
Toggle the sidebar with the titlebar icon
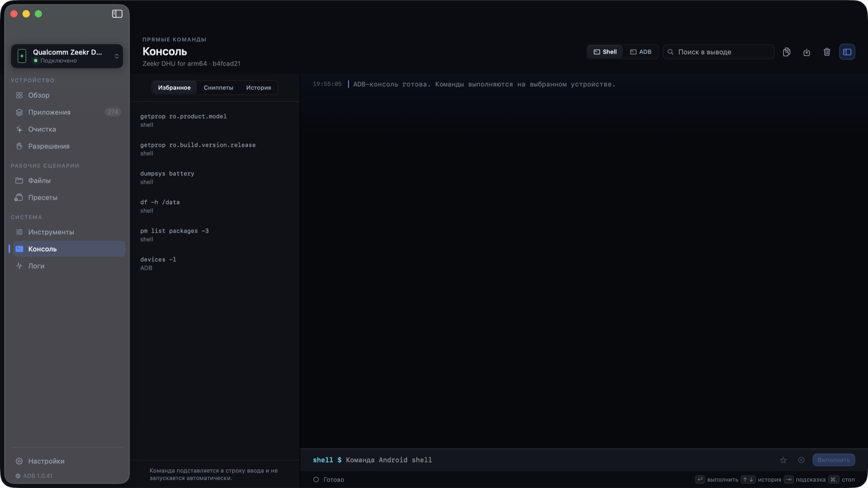[x=117, y=14]
